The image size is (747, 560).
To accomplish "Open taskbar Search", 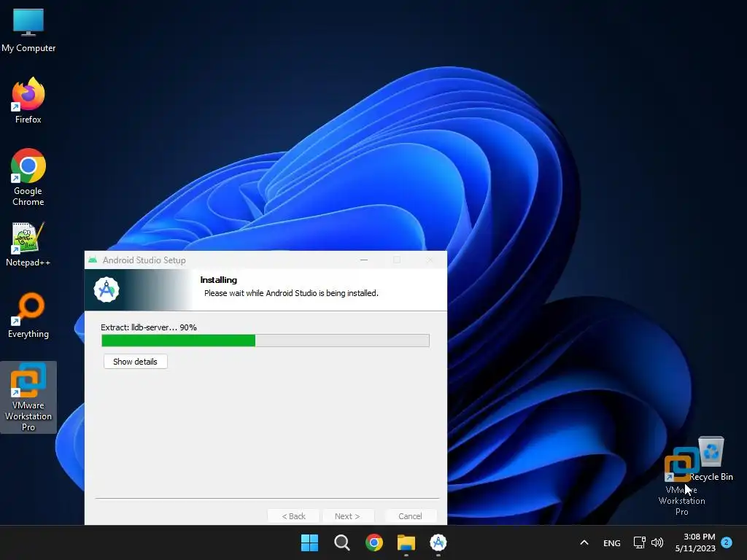I will pyautogui.click(x=342, y=542).
